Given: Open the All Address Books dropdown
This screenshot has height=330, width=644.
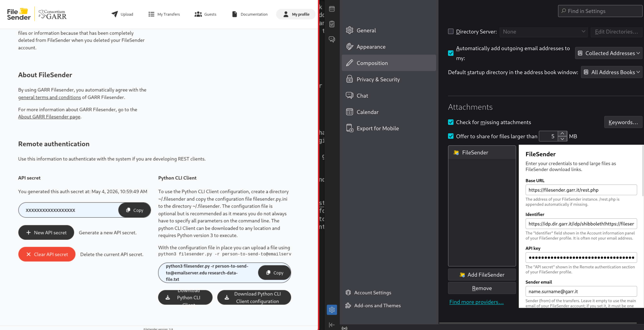Looking at the screenshot, I should point(611,72).
